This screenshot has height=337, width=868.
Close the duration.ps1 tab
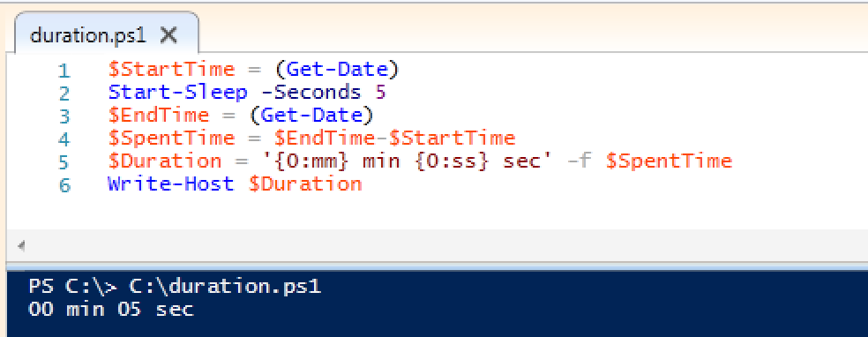[x=168, y=36]
